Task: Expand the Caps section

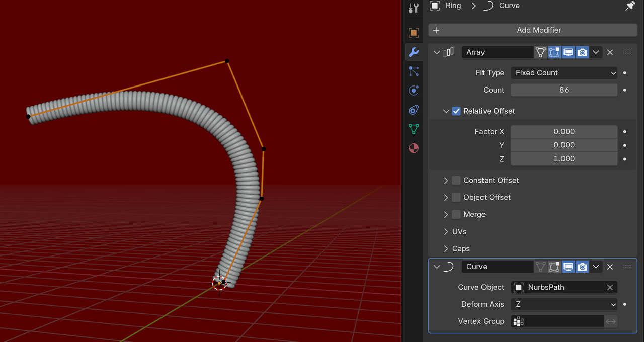Action: [x=446, y=248]
